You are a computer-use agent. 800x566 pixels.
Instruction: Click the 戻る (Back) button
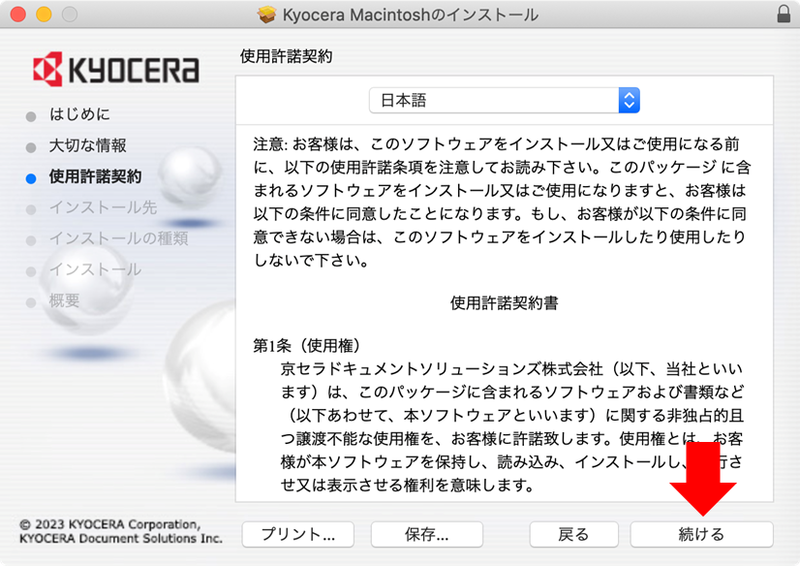pyautogui.click(x=573, y=534)
